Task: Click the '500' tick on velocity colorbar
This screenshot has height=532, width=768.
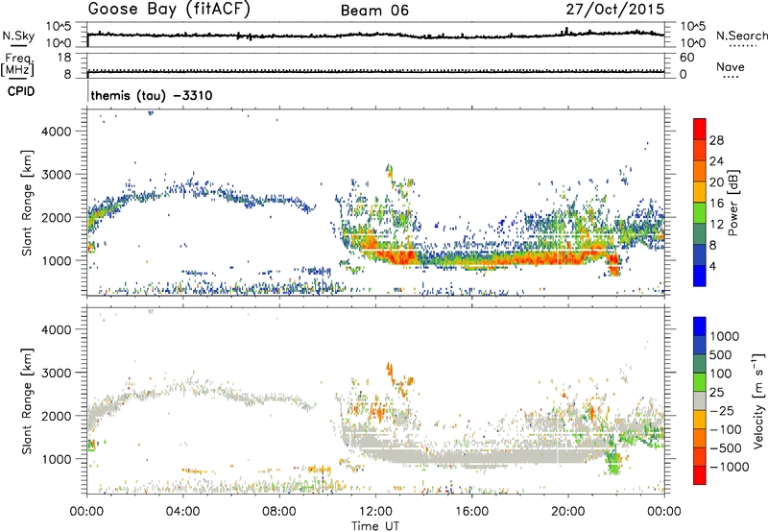Action: click(x=720, y=355)
